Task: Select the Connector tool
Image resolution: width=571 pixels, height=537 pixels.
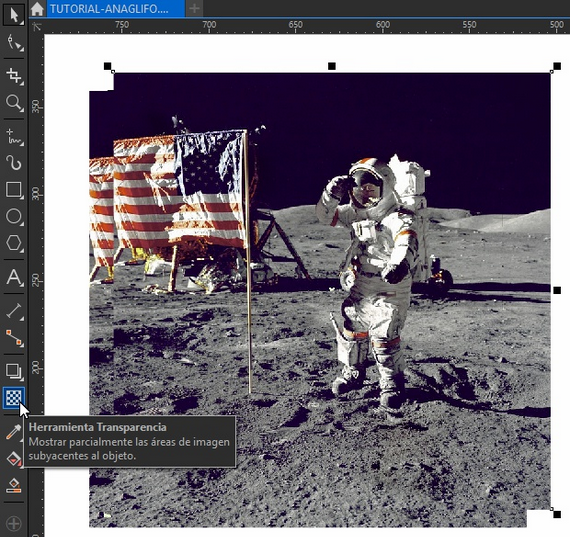Action: click(x=14, y=337)
